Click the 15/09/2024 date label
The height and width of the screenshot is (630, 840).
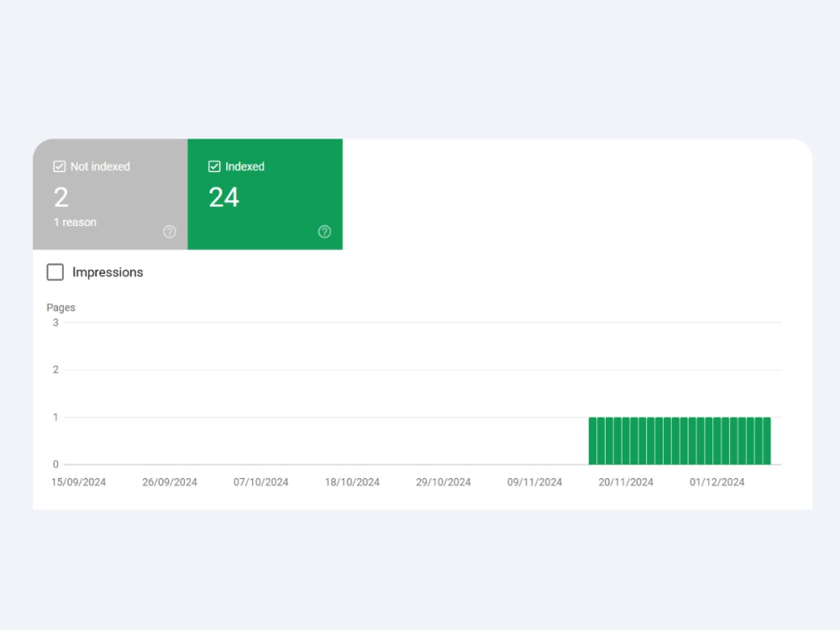pyautogui.click(x=78, y=482)
